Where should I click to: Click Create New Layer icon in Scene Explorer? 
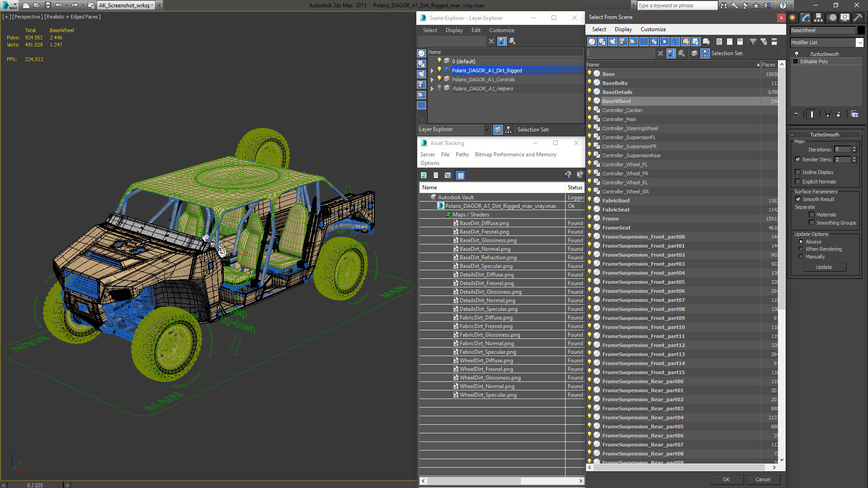pyautogui.click(x=512, y=41)
